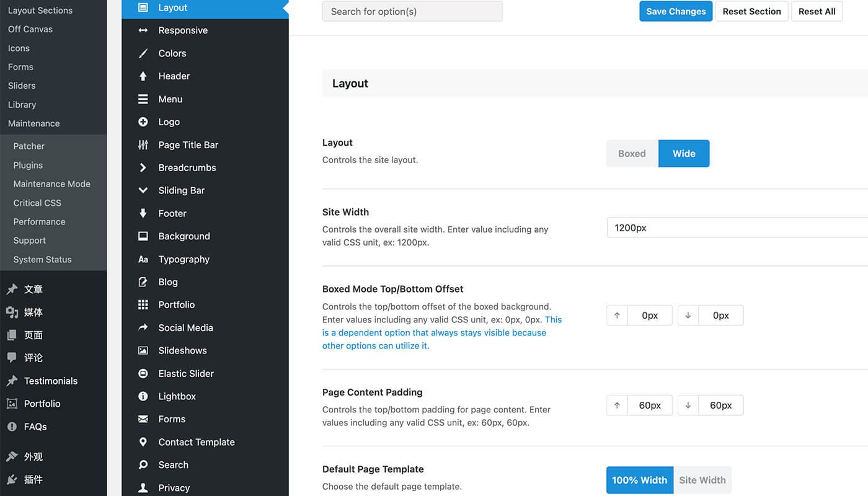Open Maintenance Mode in the sidebar
This screenshot has width=868, height=496.
click(51, 184)
